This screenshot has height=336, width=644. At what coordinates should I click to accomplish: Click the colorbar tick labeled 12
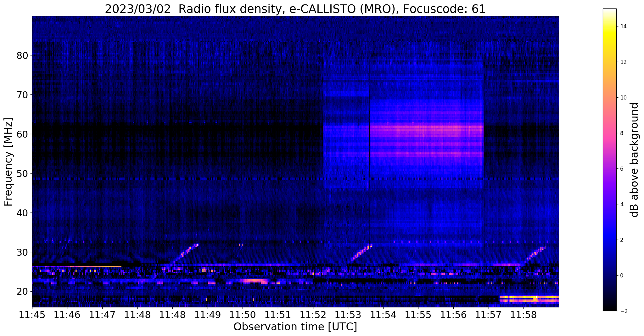coord(623,62)
